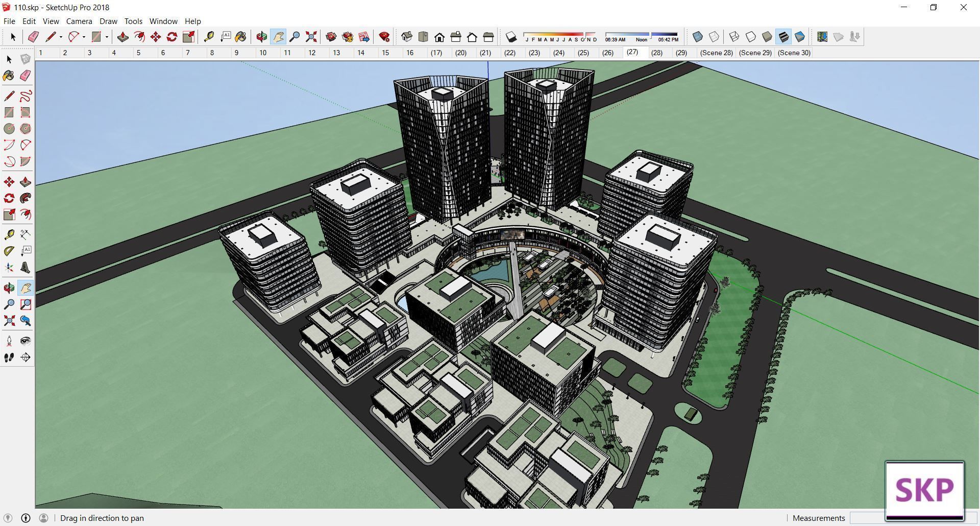The image size is (980, 526).
Task: Open the Camera menu
Action: (79, 21)
